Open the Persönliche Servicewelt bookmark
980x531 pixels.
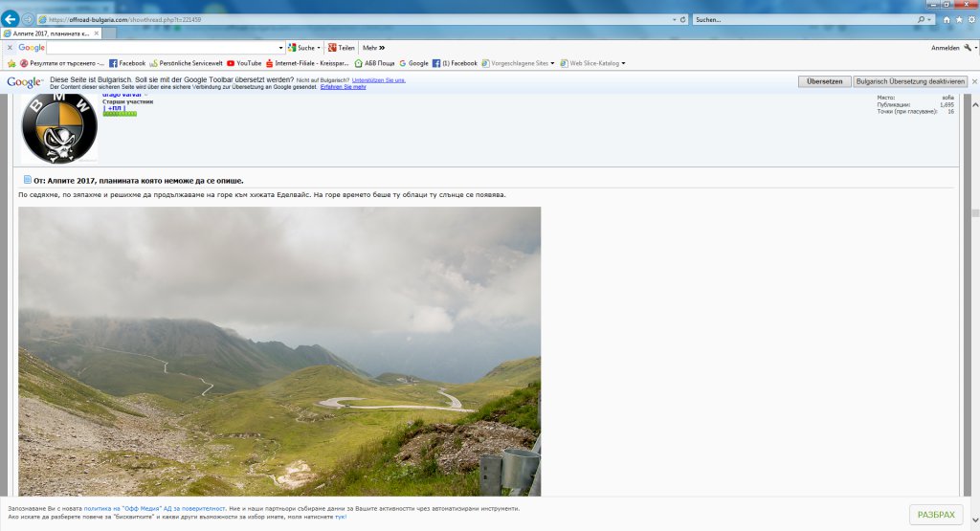tap(186, 64)
